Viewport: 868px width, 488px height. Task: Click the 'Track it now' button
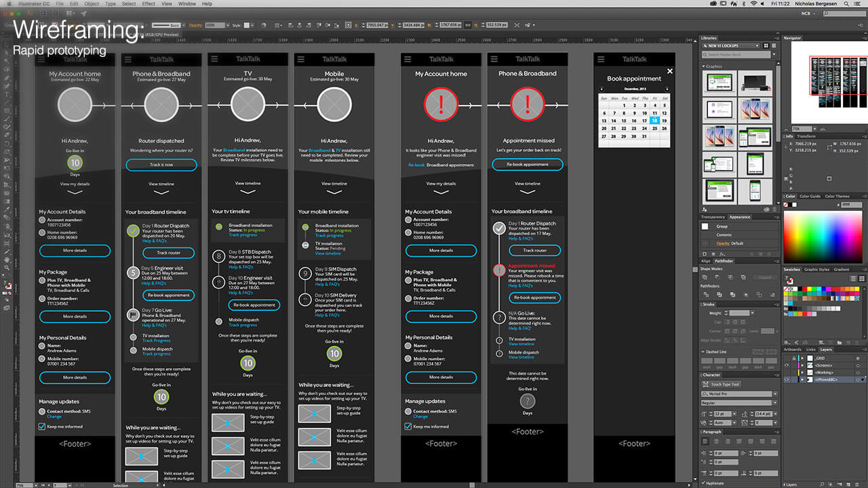coord(161,165)
